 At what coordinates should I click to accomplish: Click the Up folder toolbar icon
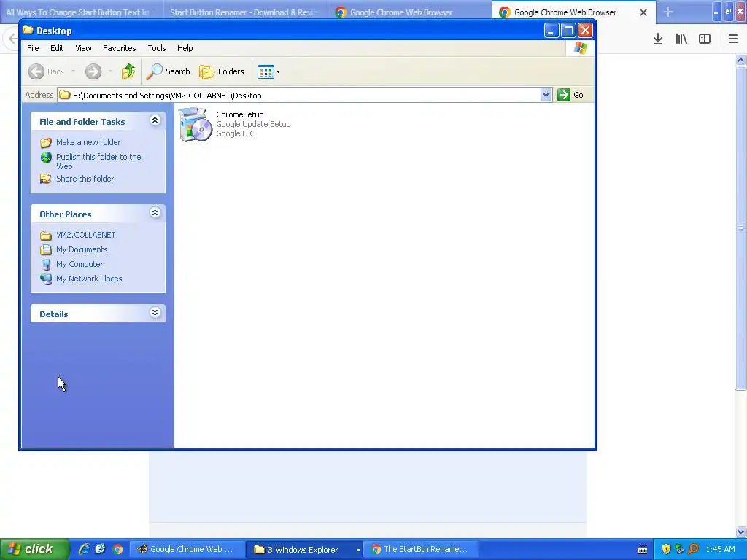128,71
